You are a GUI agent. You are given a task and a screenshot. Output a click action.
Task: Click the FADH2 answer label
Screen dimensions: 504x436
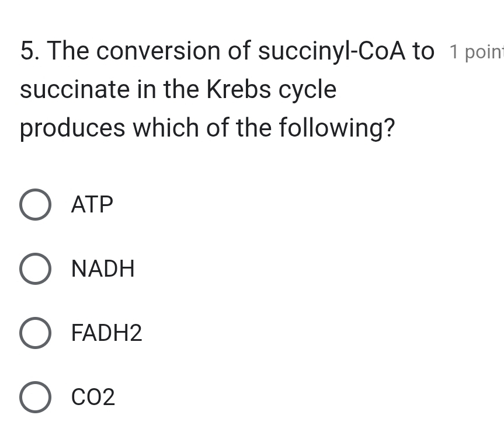[x=106, y=333]
